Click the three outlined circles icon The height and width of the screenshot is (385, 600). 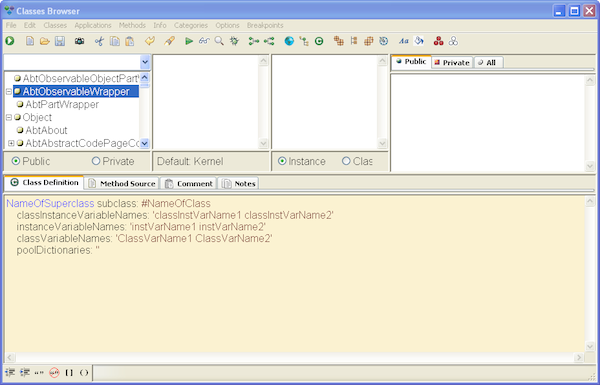click(x=453, y=41)
